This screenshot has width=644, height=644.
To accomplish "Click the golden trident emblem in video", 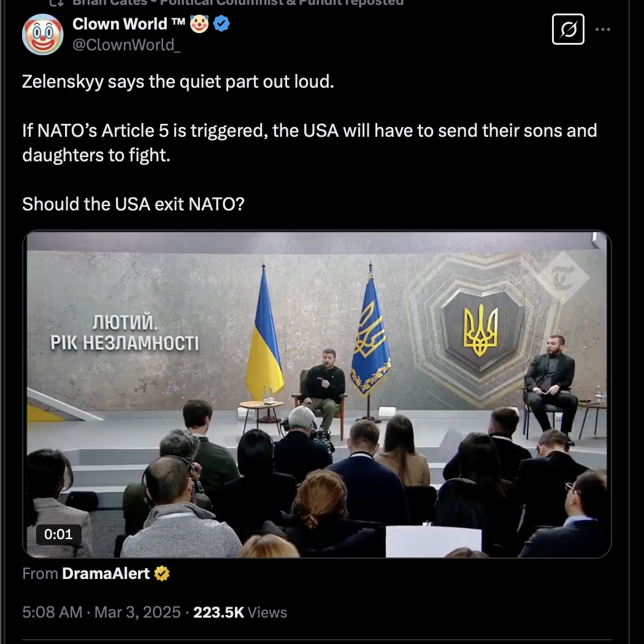I will (x=480, y=330).
